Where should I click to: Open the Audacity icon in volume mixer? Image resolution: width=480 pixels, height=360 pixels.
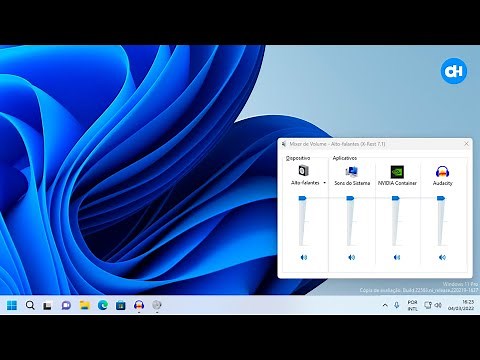(442, 172)
